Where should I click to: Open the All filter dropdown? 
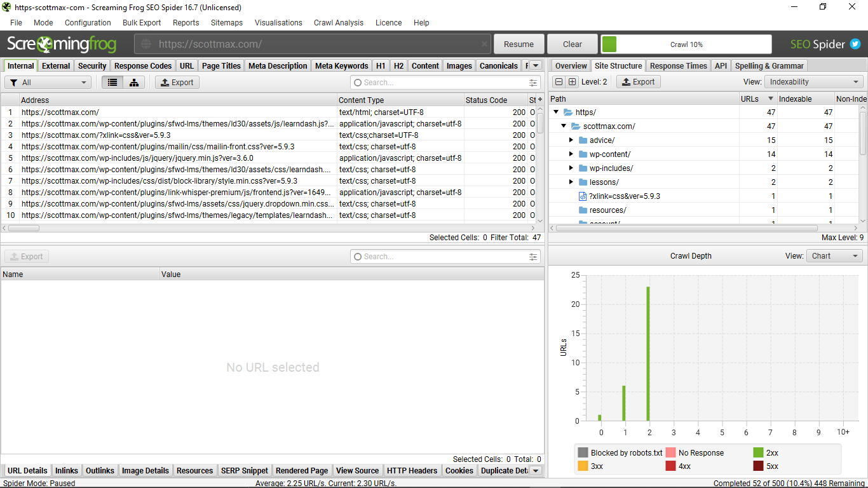point(48,83)
